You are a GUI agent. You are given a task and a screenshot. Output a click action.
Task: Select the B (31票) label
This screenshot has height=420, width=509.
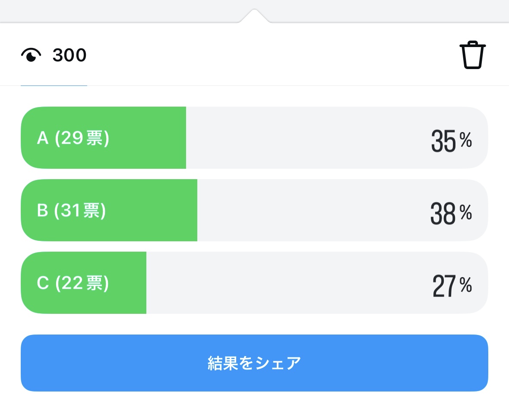[x=71, y=211]
